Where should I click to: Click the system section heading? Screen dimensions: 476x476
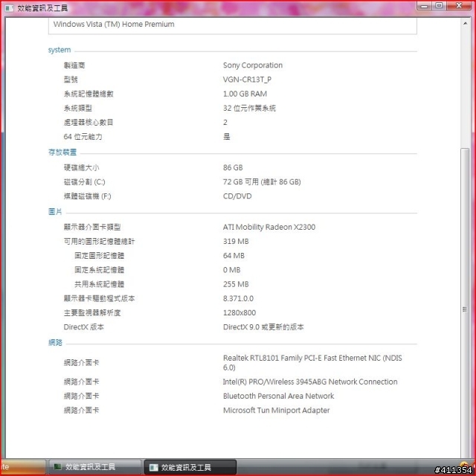point(59,50)
